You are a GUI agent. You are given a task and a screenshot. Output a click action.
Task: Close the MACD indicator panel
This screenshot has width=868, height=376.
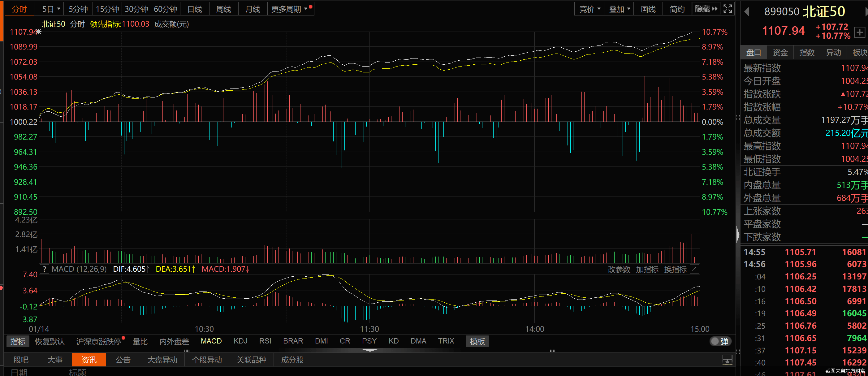(694, 269)
